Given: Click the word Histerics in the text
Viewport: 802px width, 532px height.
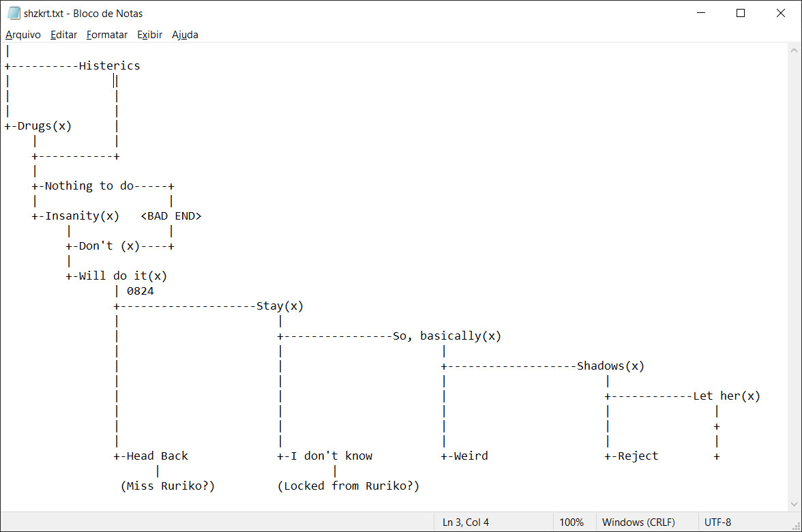Looking at the screenshot, I should click(109, 66).
